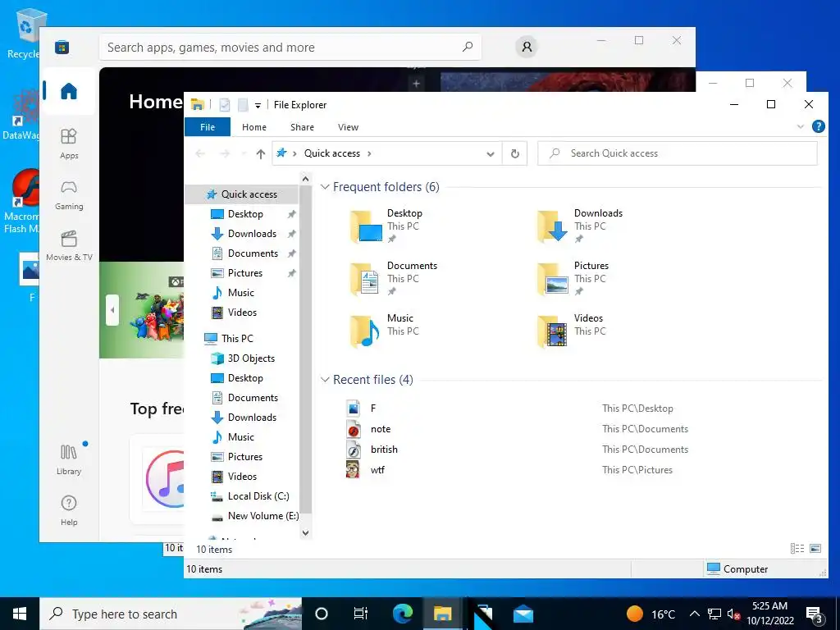Open clock showing 5:25 AM
Screen dimensions: 840x630
[x=769, y=614]
